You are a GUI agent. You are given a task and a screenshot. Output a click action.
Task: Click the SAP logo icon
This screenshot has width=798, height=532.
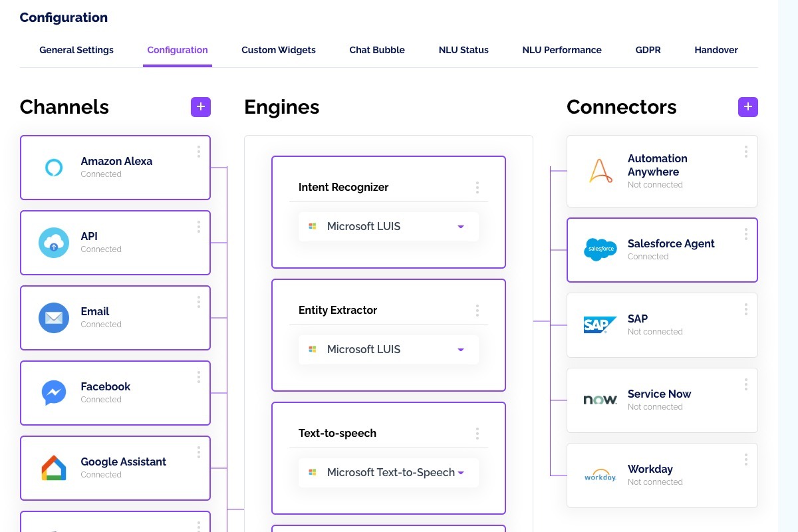600,325
